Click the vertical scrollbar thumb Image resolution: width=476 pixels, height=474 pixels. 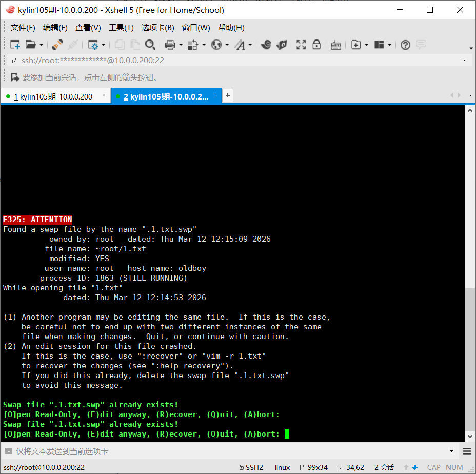pyautogui.click(x=470, y=359)
